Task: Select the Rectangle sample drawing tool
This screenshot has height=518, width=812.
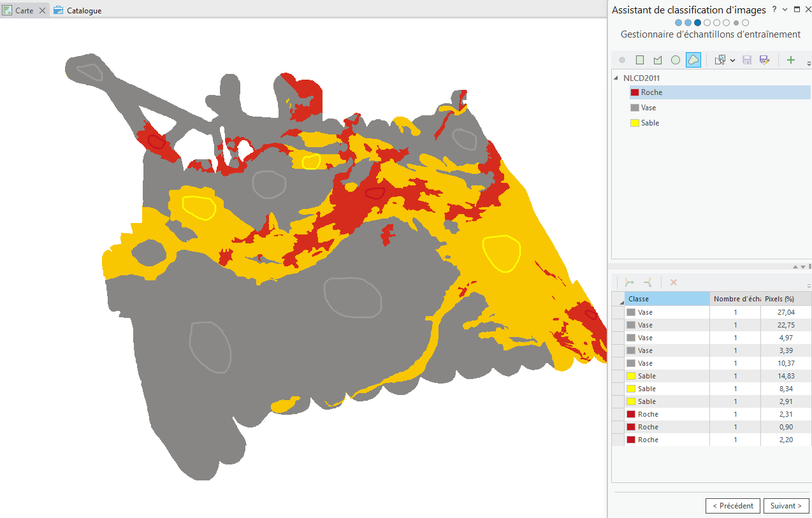Action: coord(640,60)
